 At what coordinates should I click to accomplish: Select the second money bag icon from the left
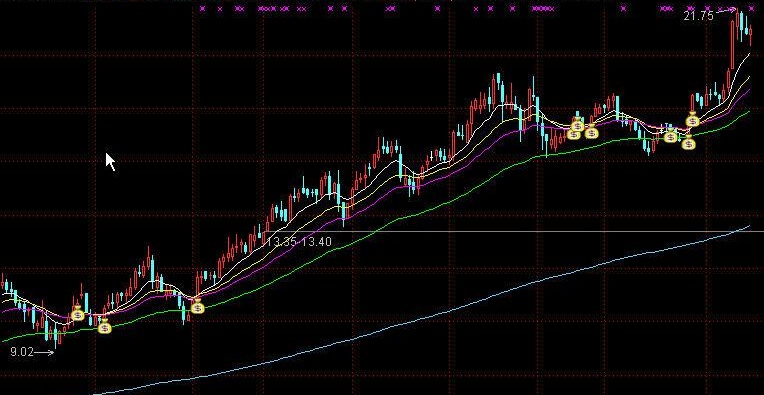coord(104,326)
